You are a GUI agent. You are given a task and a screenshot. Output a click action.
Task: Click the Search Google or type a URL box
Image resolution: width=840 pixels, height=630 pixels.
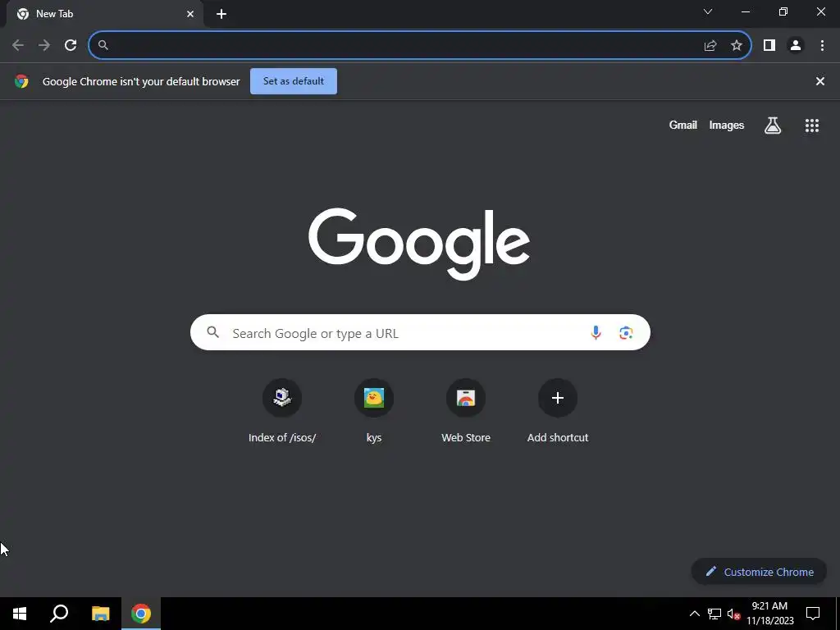pos(420,333)
